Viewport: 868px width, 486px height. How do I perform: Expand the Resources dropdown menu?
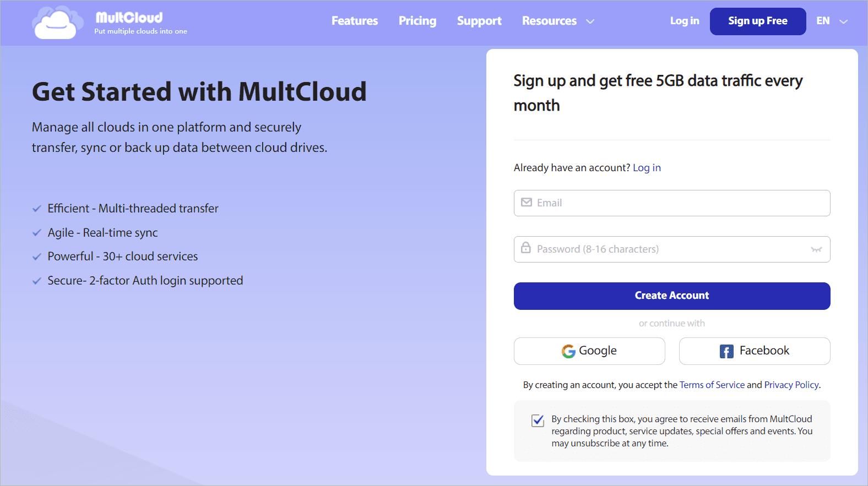click(558, 21)
